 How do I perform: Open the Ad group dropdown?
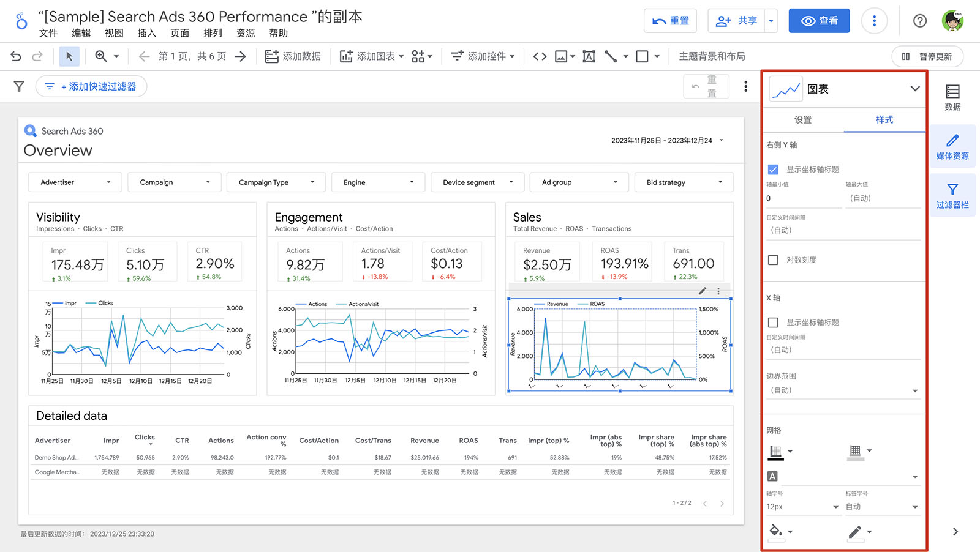point(579,182)
